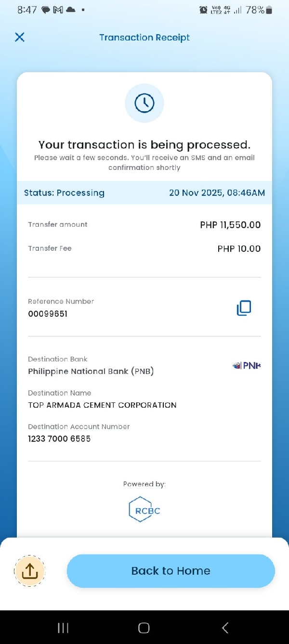The image size is (289, 644).
Task: Copy the reference number
Action: (244, 308)
